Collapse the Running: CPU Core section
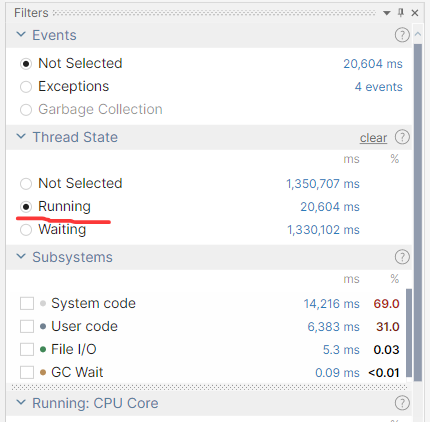The width and height of the screenshot is (430, 422). pos(21,402)
